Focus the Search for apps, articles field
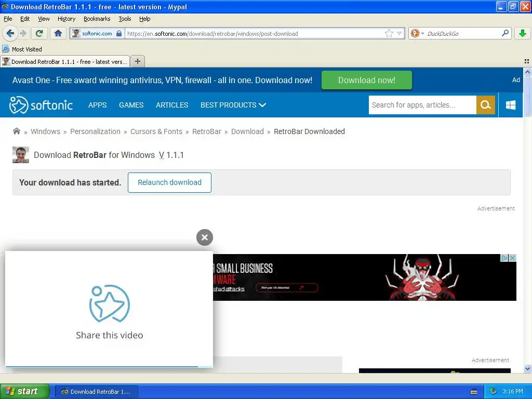 (422, 105)
